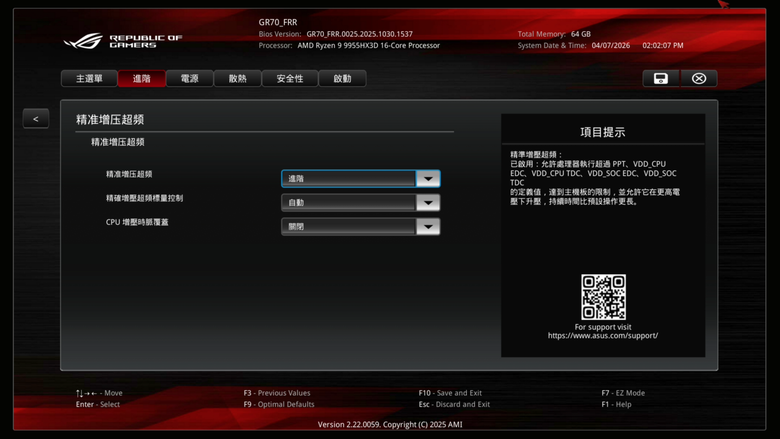Switch to the 安全性 tab
780x439 pixels.
(x=290, y=79)
